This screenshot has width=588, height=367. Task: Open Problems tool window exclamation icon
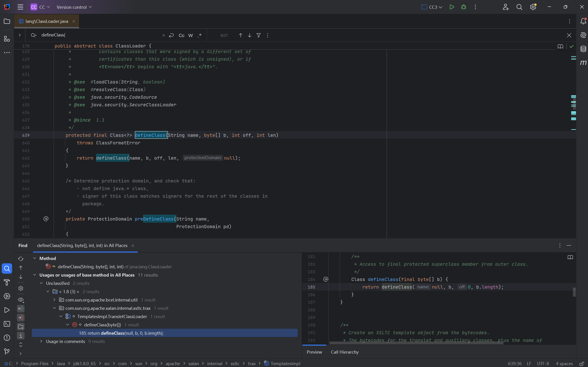(7, 338)
